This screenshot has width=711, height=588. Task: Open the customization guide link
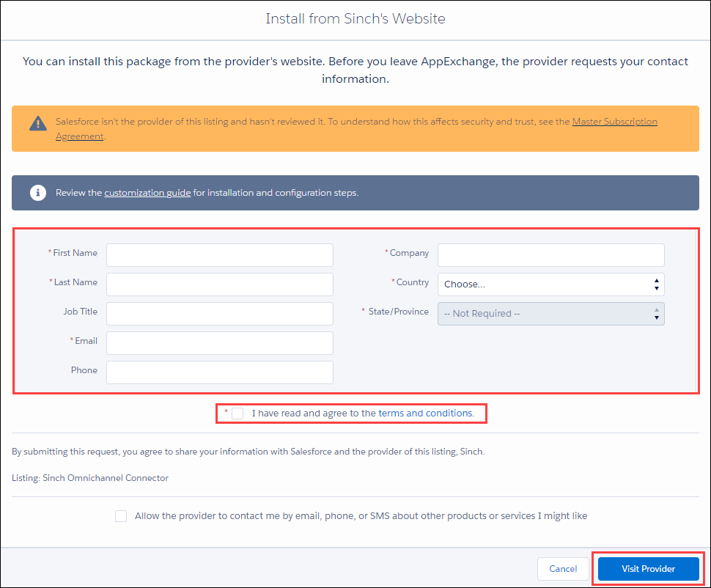tap(147, 193)
